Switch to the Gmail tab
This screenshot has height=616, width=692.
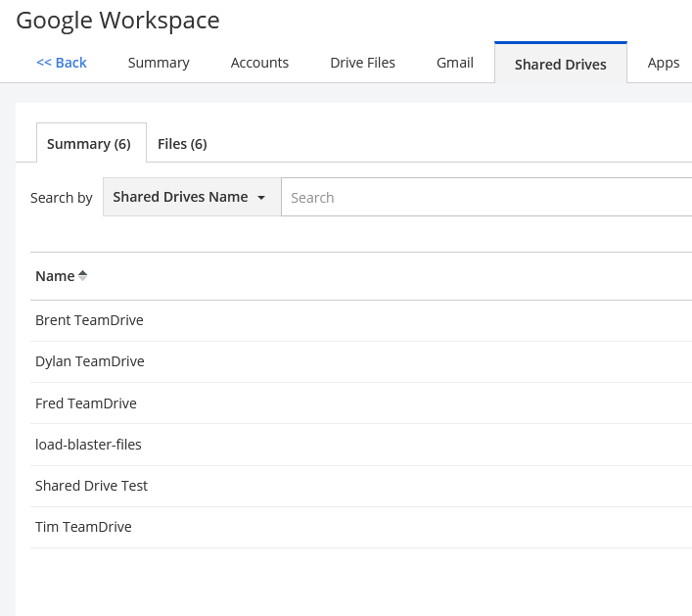pyautogui.click(x=455, y=63)
